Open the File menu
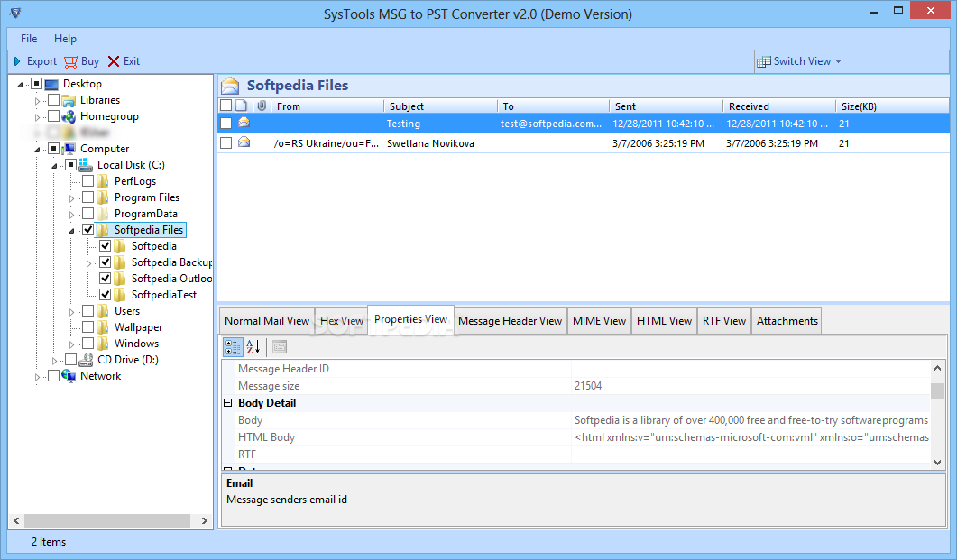 [29, 39]
